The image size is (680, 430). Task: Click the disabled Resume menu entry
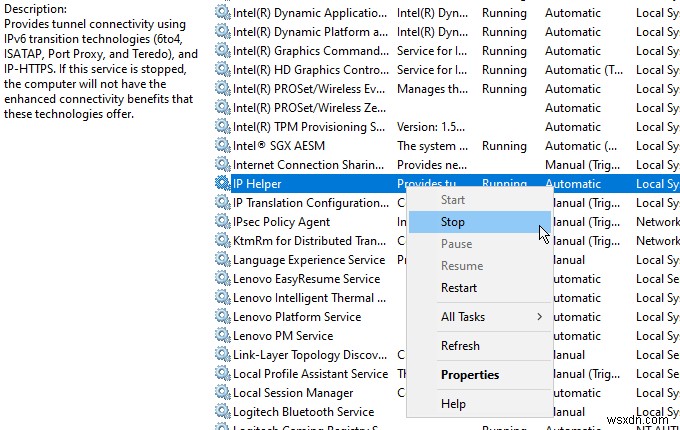coord(480,266)
